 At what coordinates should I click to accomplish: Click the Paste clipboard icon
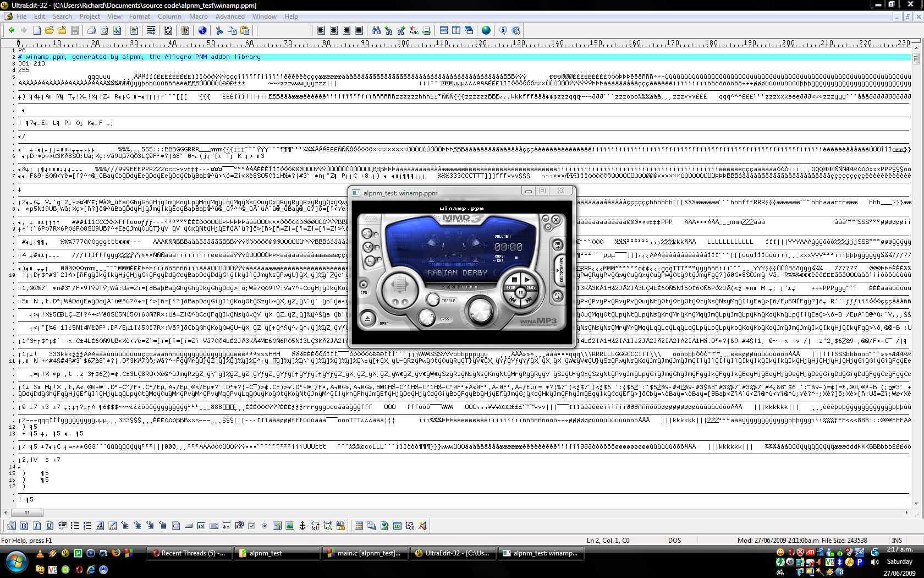pos(245,30)
